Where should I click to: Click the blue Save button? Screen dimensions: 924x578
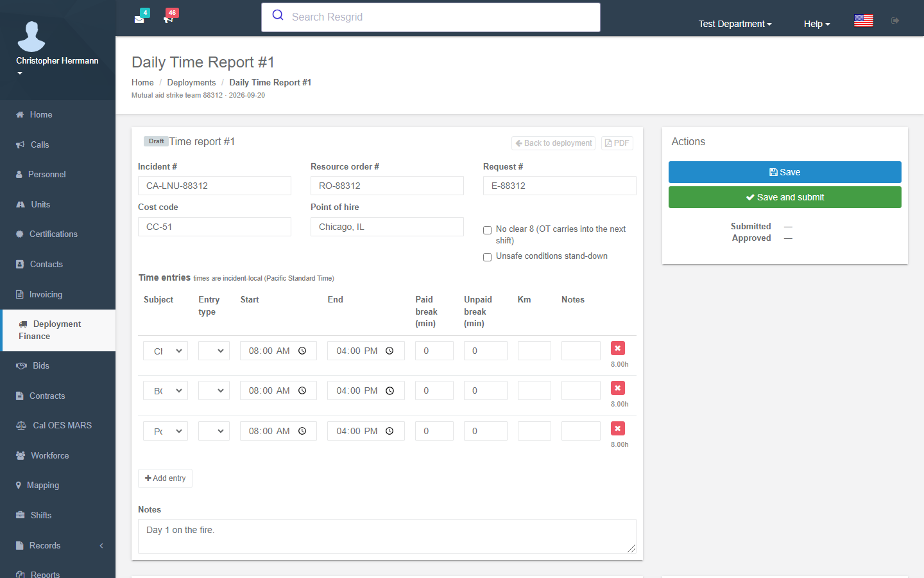(x=785, y=172)
